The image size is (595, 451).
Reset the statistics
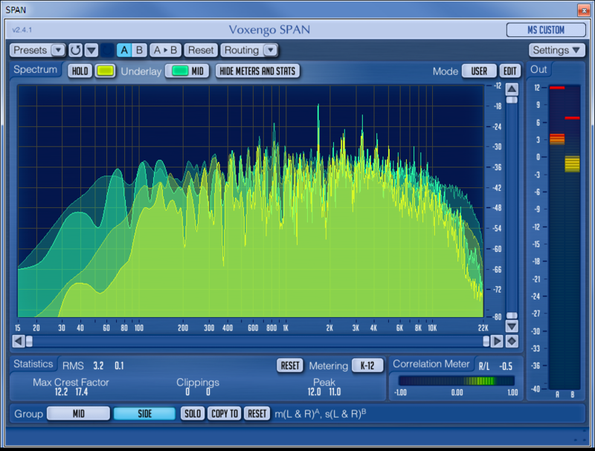click(290, 366)
